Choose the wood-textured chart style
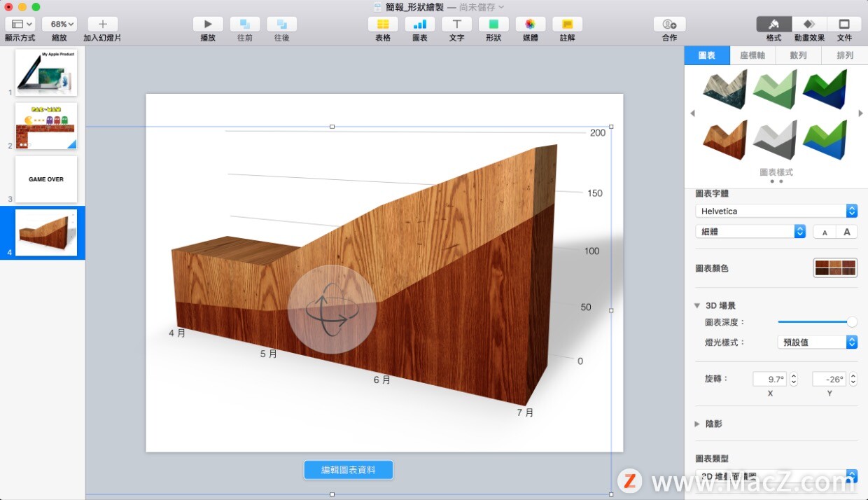Screen dimensions: 868x500 tap(724, 139)
